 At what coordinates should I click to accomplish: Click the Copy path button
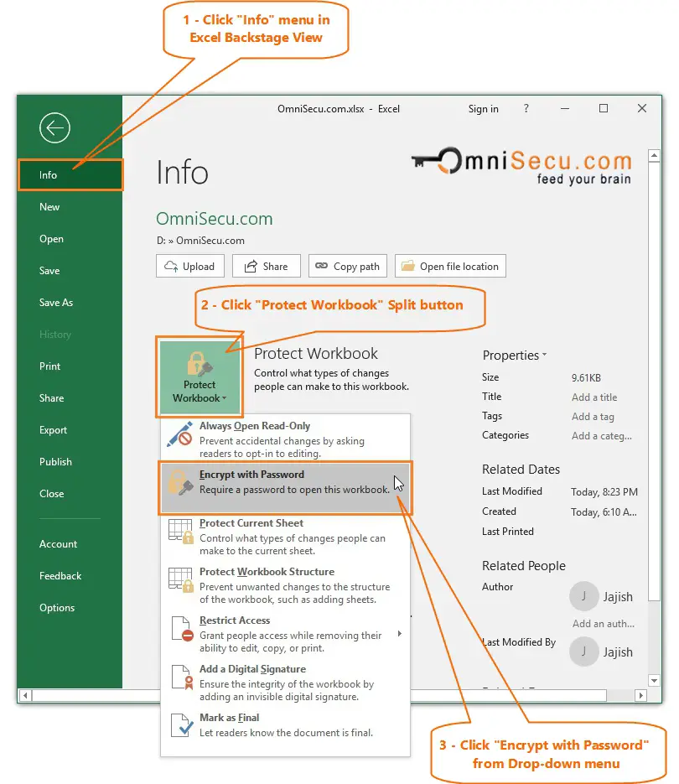click(348, 266)
